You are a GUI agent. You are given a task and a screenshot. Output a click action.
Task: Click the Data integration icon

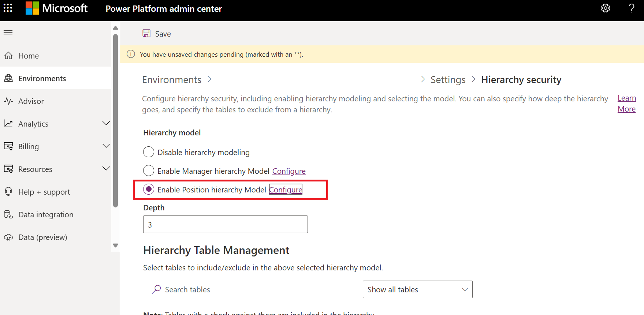8,214
